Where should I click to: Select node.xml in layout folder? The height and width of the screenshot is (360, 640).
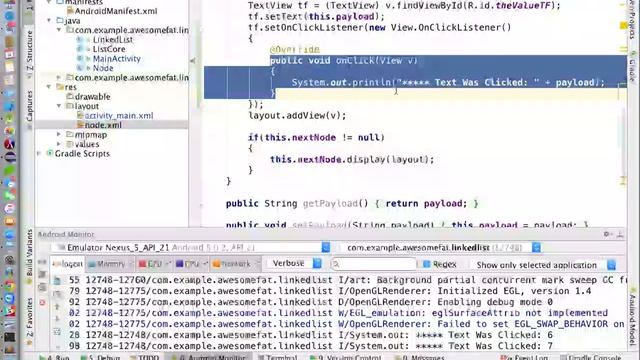[x=103, y=125]
